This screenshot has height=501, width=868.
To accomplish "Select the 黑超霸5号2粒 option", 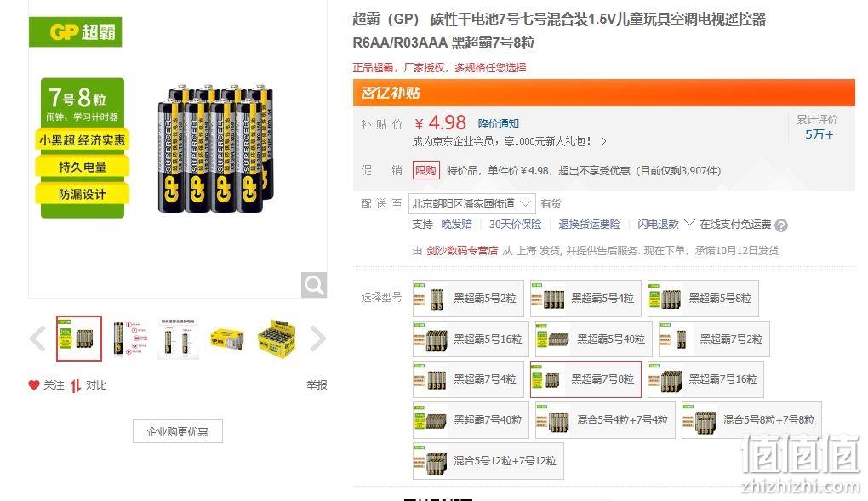I will [468, 299].
